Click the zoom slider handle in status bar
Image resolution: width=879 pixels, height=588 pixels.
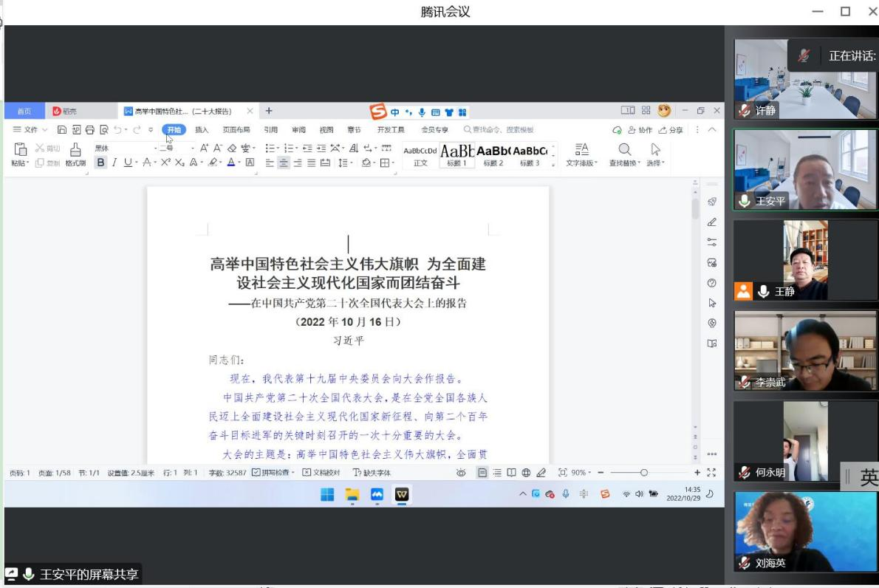(644, 473)
